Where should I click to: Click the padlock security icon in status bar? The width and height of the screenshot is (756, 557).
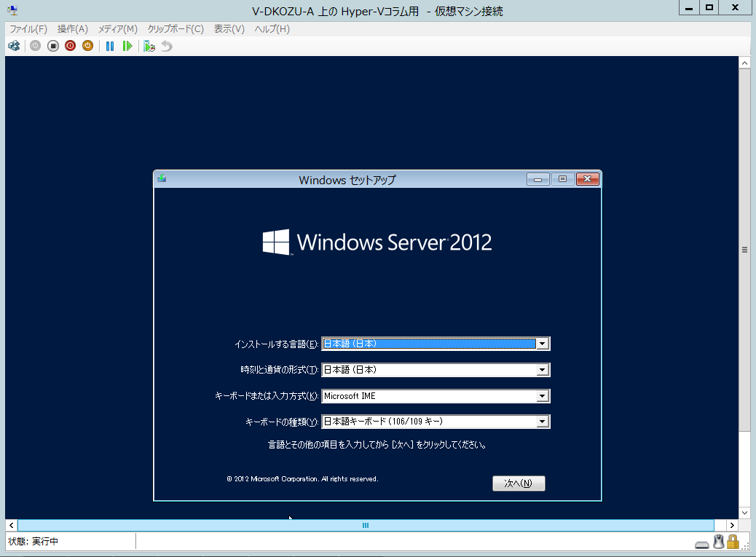click(733, 542)
